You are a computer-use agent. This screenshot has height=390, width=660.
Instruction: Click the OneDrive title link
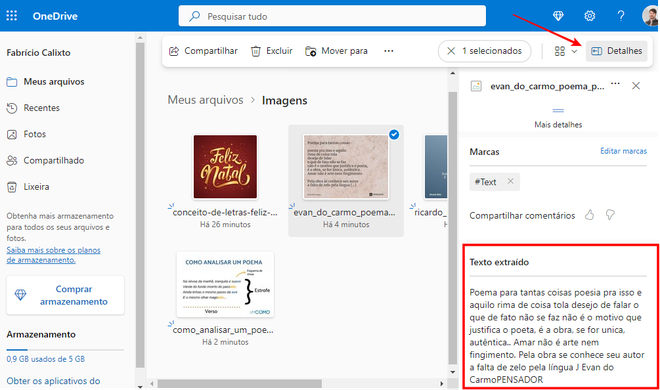(55, 16)
